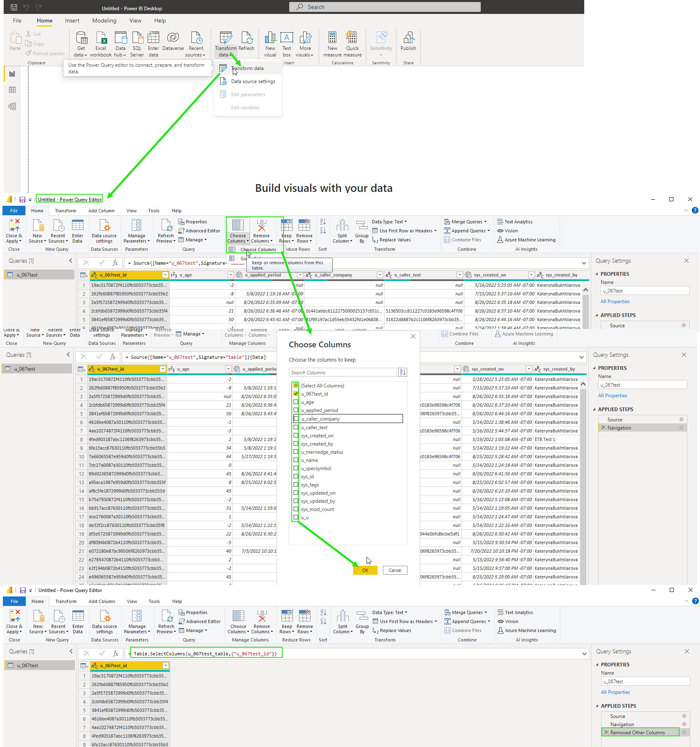Screen dimensions: 700x747
Task: Switch to the Modeling ribbon tab
Action: (x=104, y=20)
